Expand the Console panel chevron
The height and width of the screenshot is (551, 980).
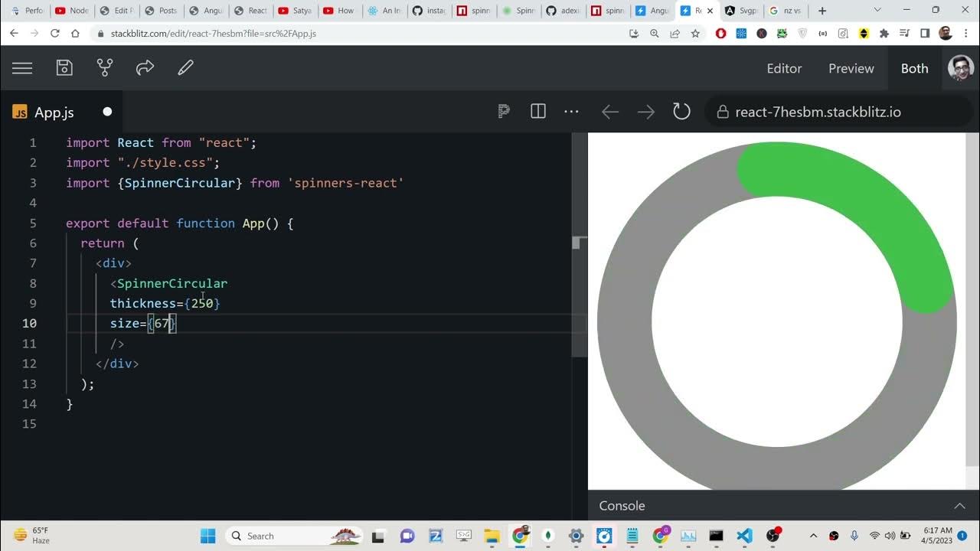(959, 506)
